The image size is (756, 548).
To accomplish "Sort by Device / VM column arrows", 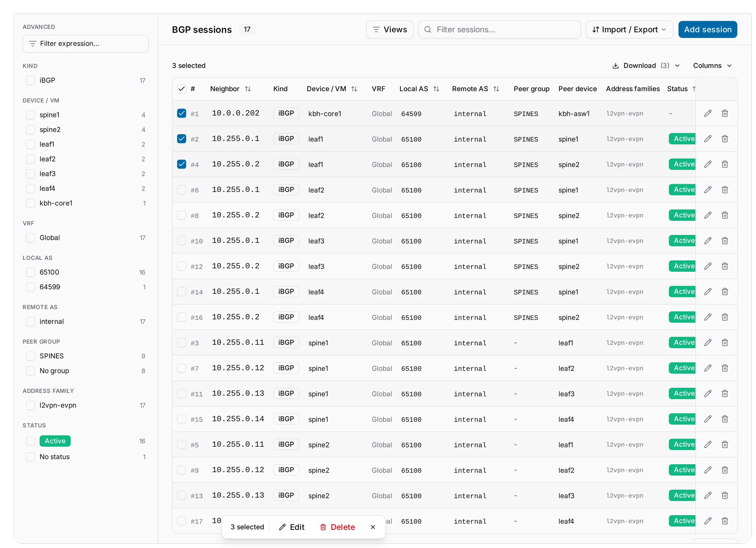I will pyautogui.click(x=354, y=89).
